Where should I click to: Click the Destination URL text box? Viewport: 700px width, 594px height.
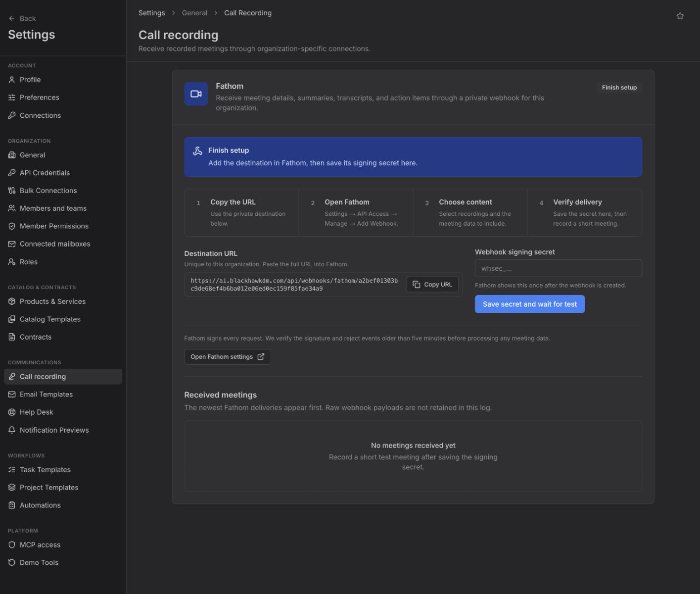[294, 285]
